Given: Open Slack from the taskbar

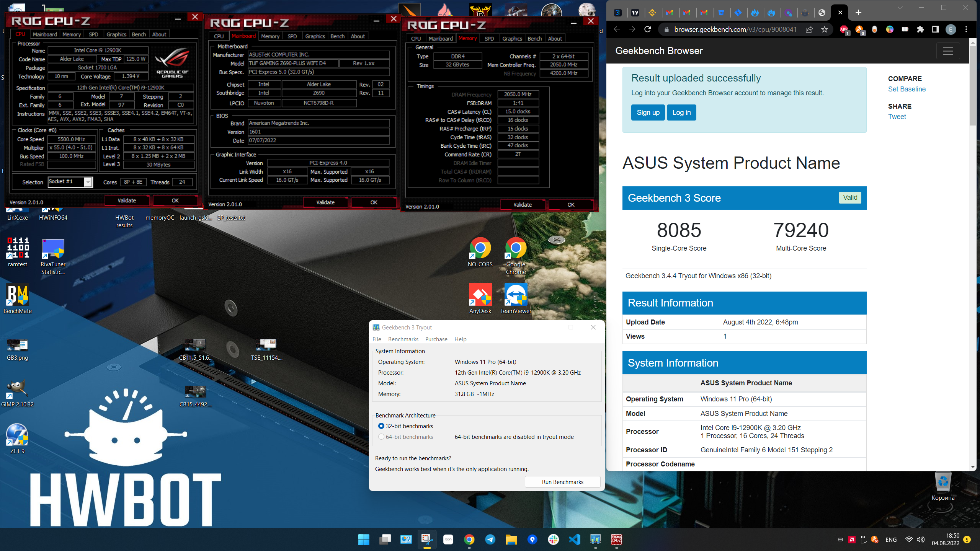Looking at the screenshot, I should pos(553,540).
